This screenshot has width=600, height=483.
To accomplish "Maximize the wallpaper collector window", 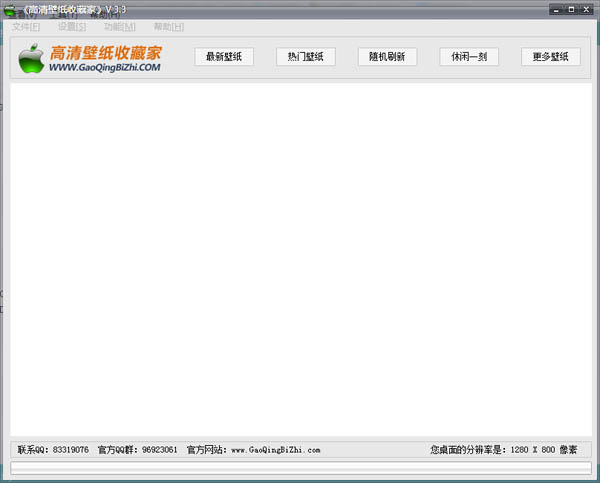I will [571, 9].
